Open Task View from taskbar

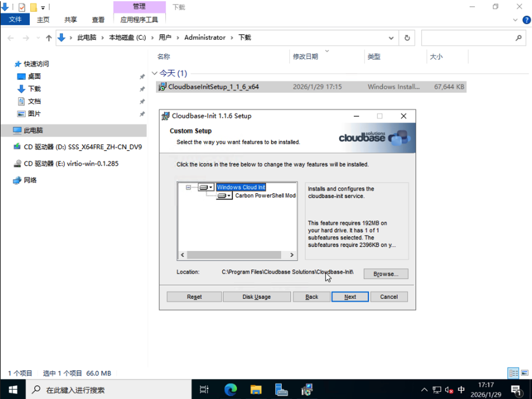click(x=204, y=389)
